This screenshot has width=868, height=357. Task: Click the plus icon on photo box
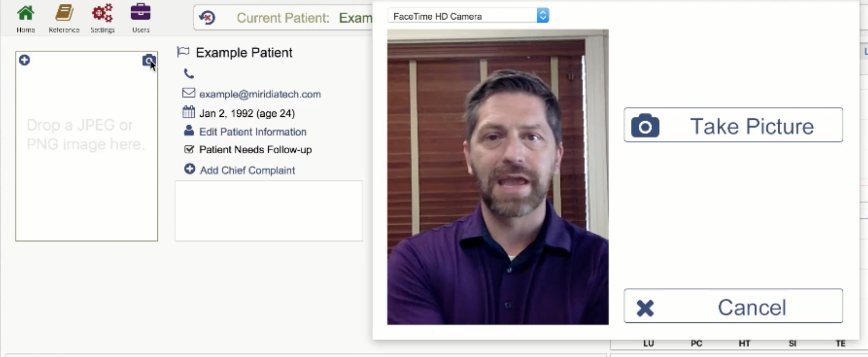24,60
